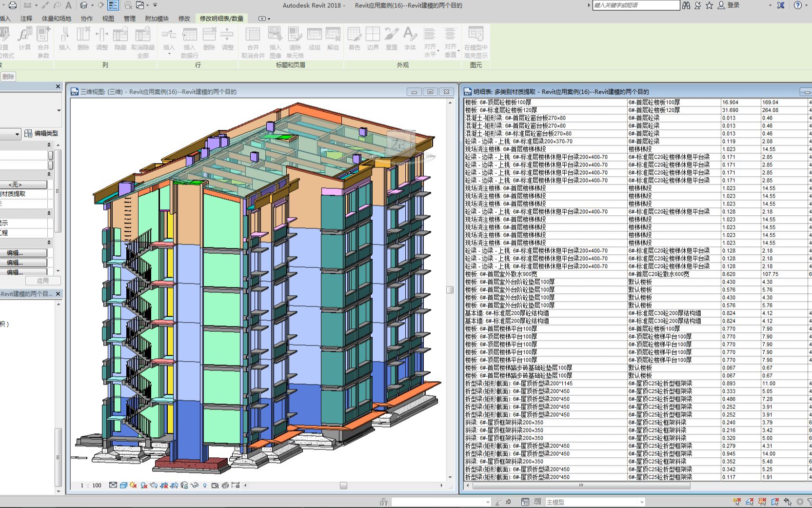
Task: Toggle sun path icon in view control bar
Action: pos(133,485)
